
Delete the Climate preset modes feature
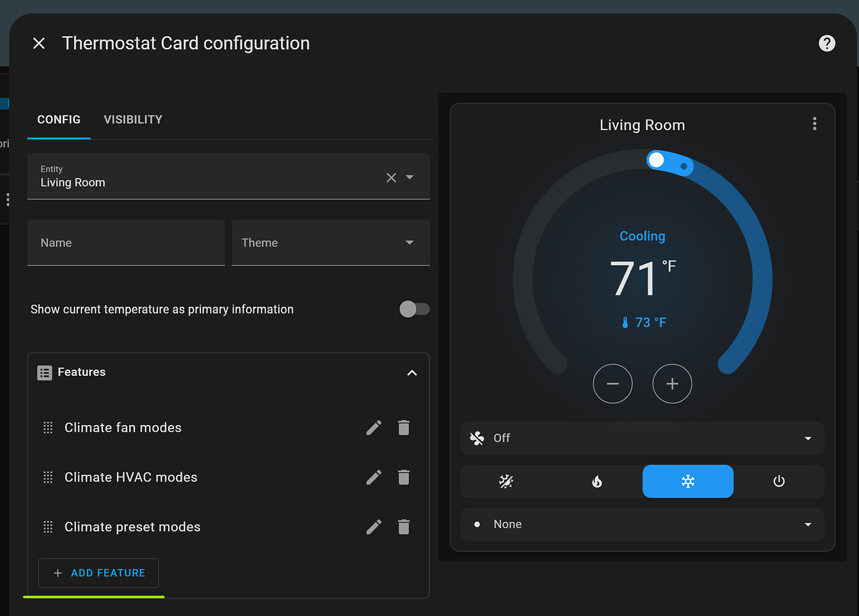[x=403, y=527]
